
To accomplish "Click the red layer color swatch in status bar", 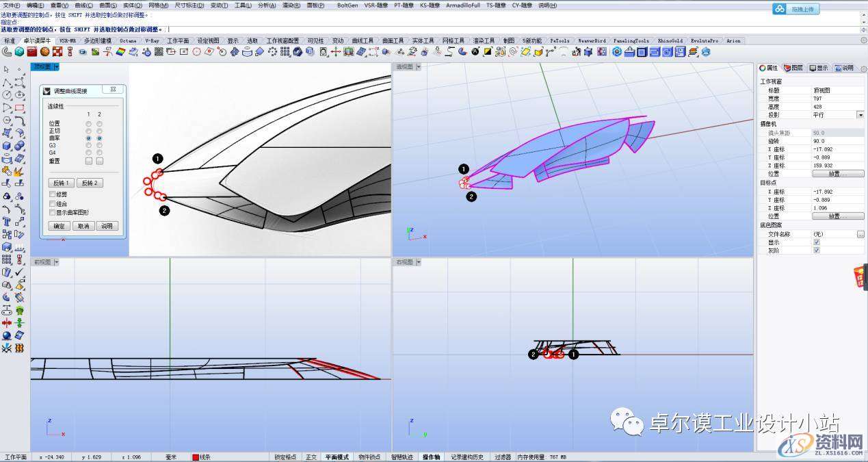I will 195,457.
